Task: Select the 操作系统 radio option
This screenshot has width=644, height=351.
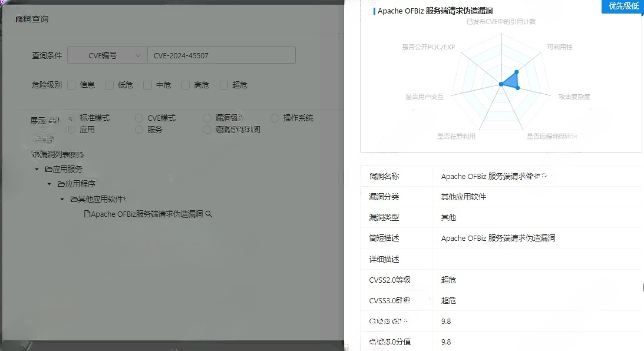Action: coord(275,117)
